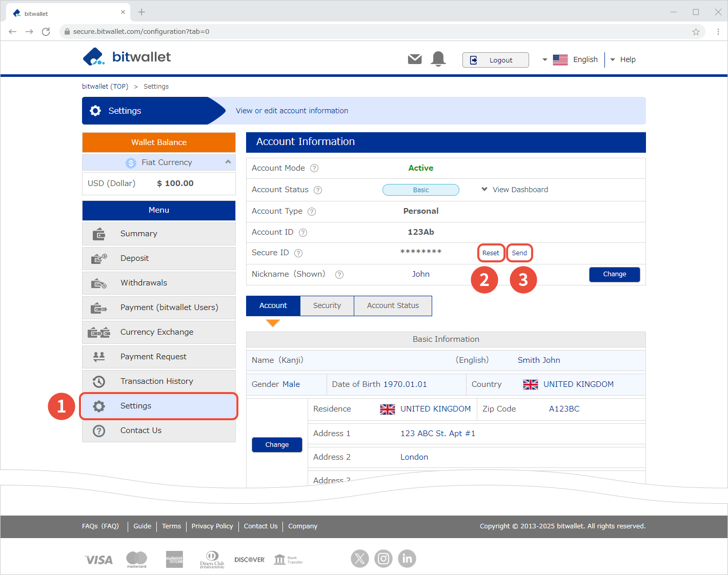Open the LinkedIn icon in footer
Viewport: 728px width, 575px height.
click(407, 559)
